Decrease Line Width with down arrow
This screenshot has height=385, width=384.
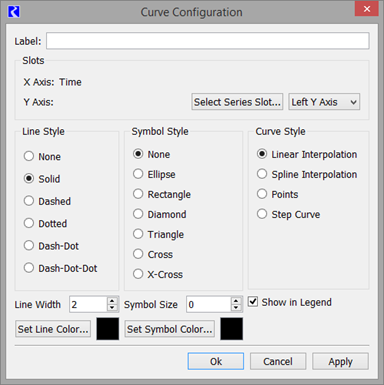[x=112, y=307]
